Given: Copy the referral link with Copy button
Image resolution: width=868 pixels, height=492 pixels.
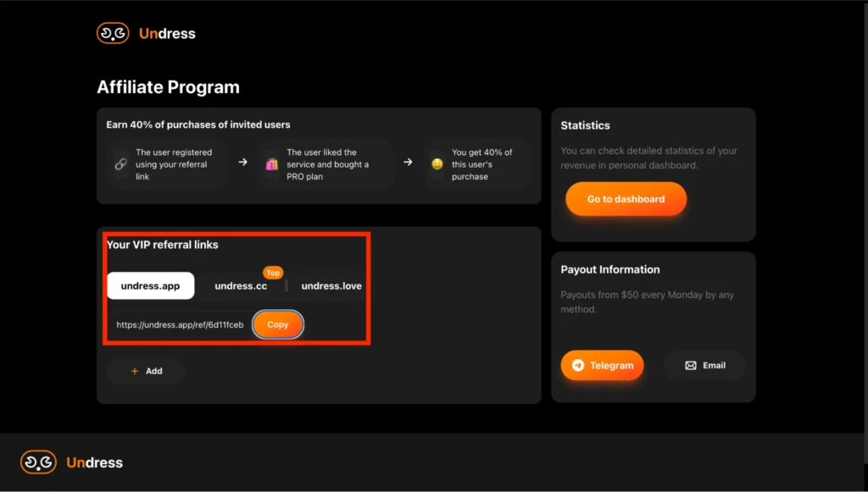Looking at the screenshot, I should click(278, 324).
